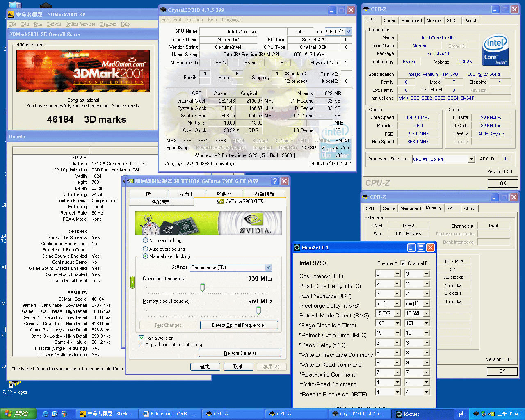Open the Start menu
The image size is (525, 420).
18,414
